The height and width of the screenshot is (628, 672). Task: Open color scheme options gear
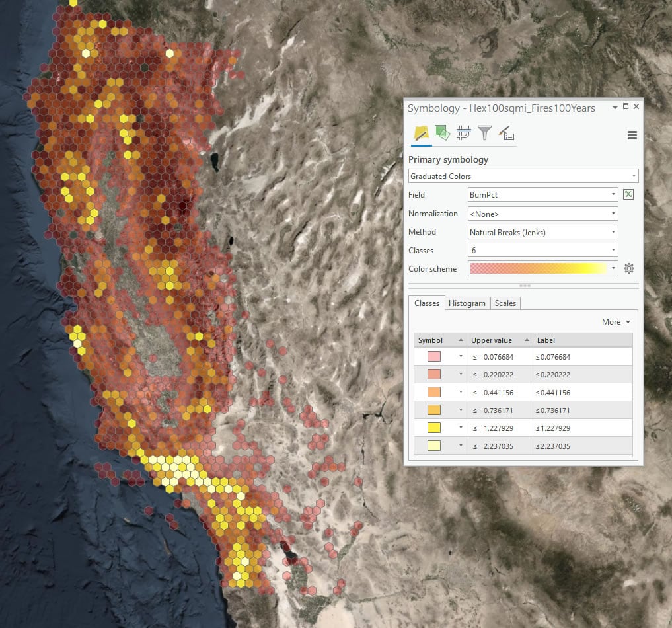click(628, 268)
